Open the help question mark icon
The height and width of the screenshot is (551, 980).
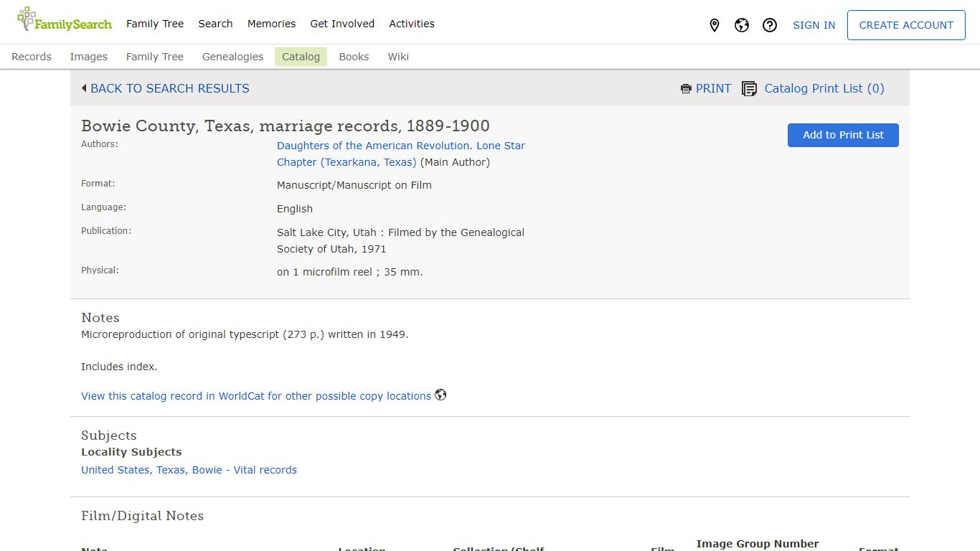coord(770,25)
